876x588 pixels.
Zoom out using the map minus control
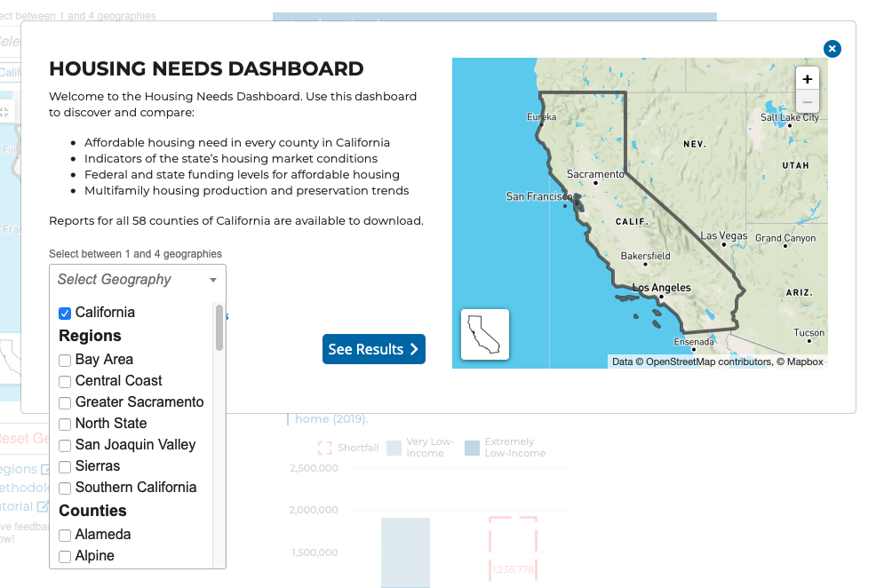click(x=807, y=102)
